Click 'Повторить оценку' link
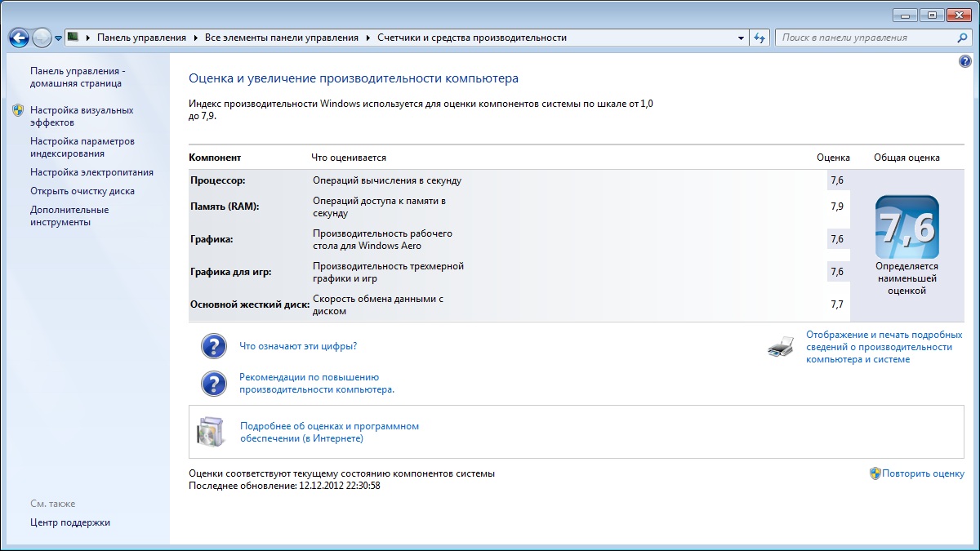Image resolution: width=980 pixels, height=551 pixels. 923,473
